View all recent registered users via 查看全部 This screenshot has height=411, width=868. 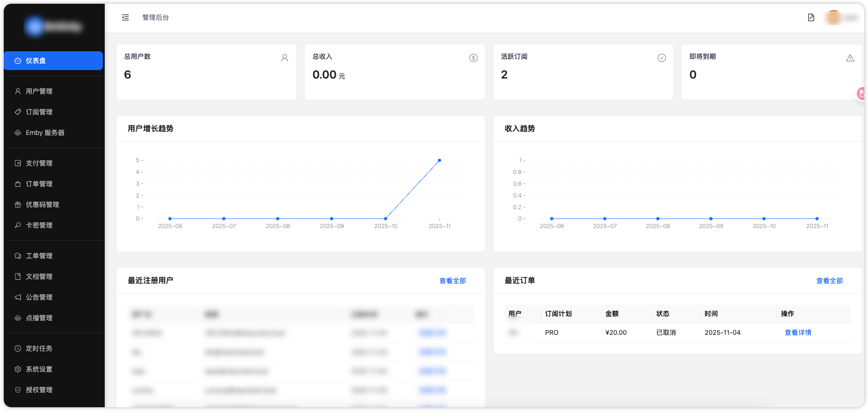tap(452, 281)
